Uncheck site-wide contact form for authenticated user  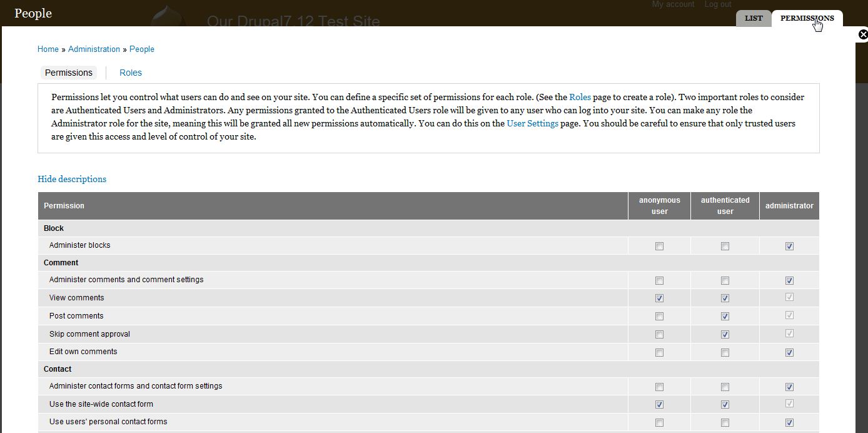tap(725, 405)
